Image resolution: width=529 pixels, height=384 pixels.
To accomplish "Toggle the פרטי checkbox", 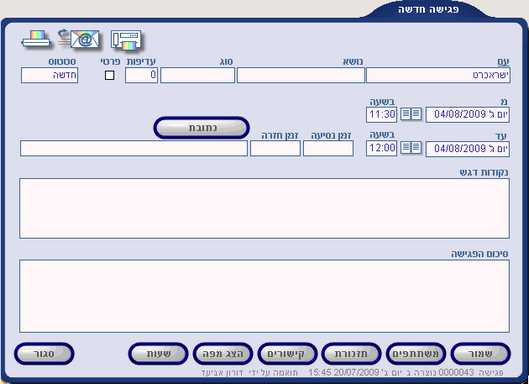I will (x=109, y=75).
